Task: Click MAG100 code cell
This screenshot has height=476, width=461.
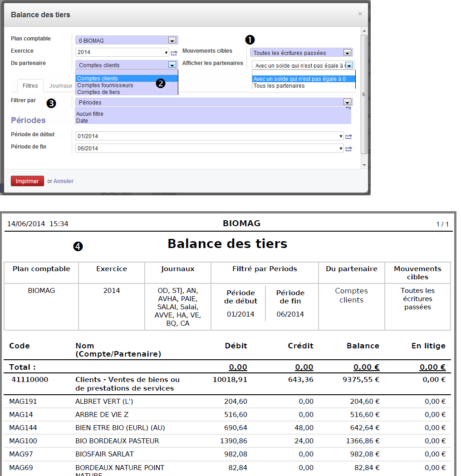Action: pyautogui.click(x=23, y=441)
